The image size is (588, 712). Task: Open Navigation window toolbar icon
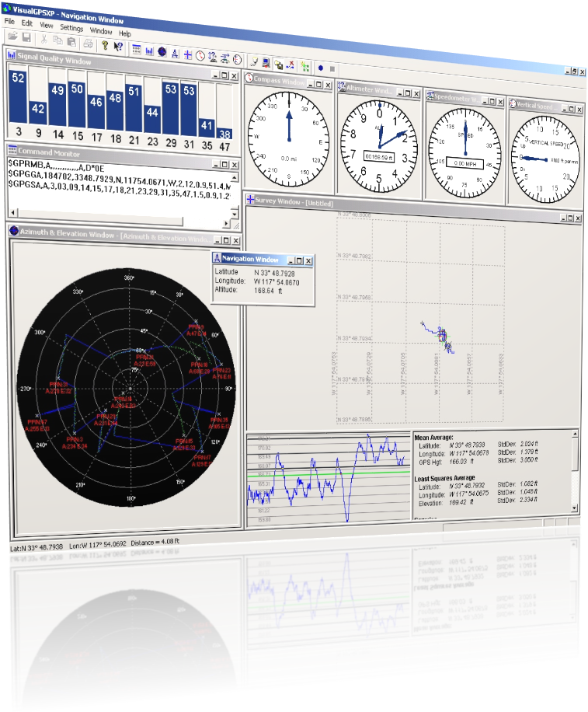point(175,53)
